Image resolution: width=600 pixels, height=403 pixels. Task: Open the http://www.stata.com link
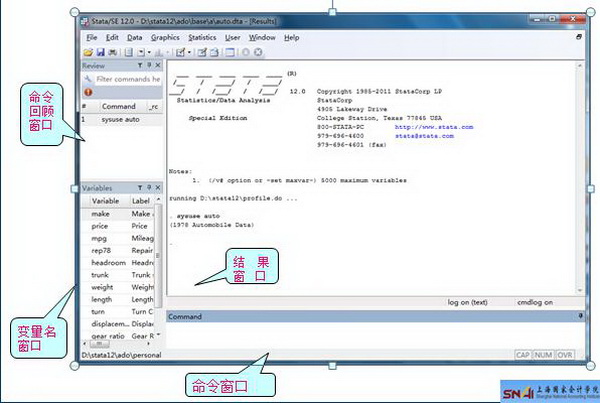tap(433, 128)
